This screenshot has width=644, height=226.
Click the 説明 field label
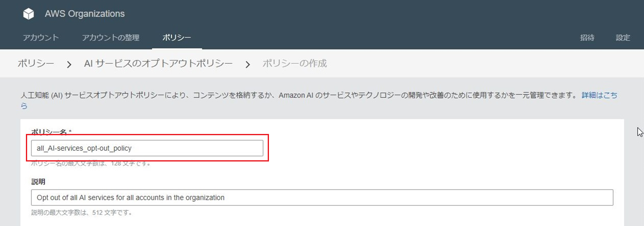[x=38, y=182]
